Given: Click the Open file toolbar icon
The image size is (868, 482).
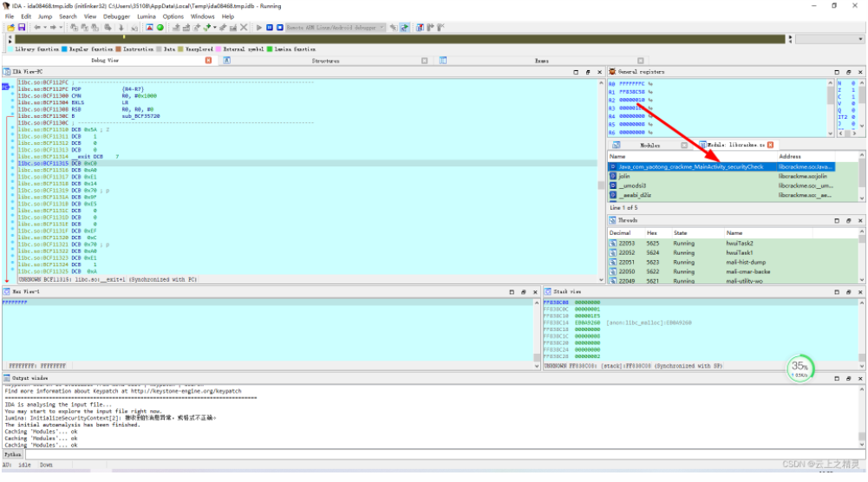Looking at the screenshot, I should (x=10, y=28).
